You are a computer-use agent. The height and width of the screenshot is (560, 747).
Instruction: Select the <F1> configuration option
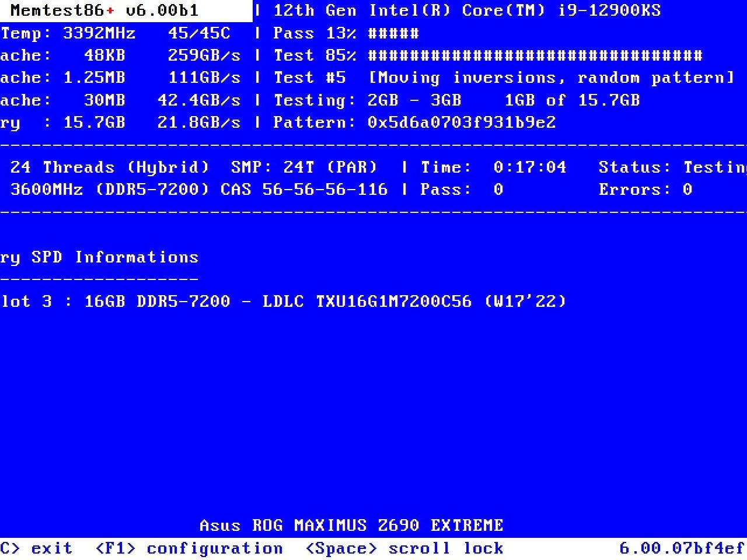(189, 549)
